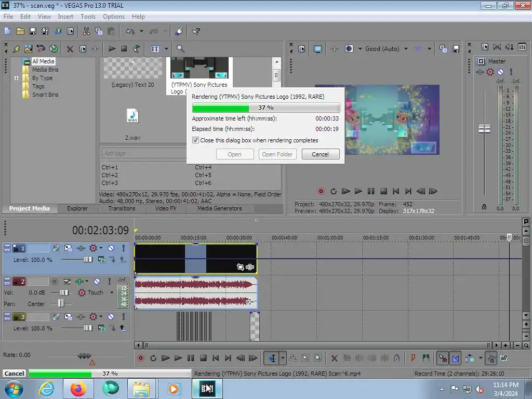Click the Record button in timeline transport
532x399 pixels.
click(x=140, y=358)
